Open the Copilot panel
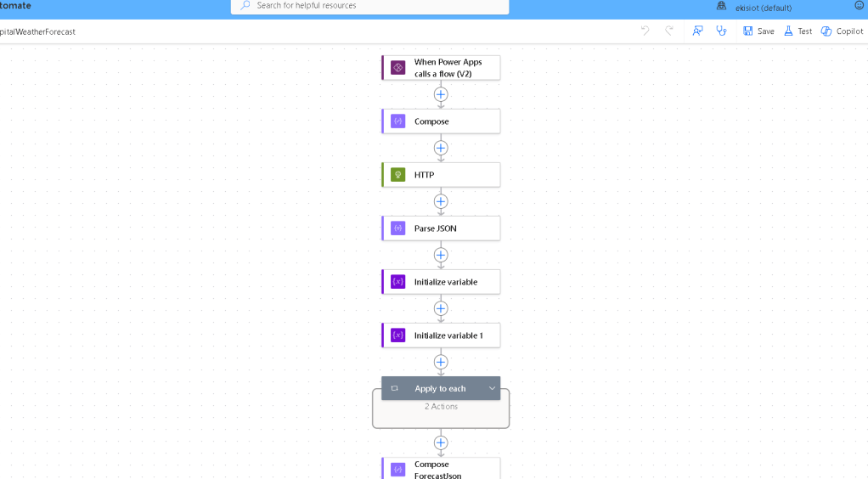Viewport: 868px width, 479px height. (842, 31)
